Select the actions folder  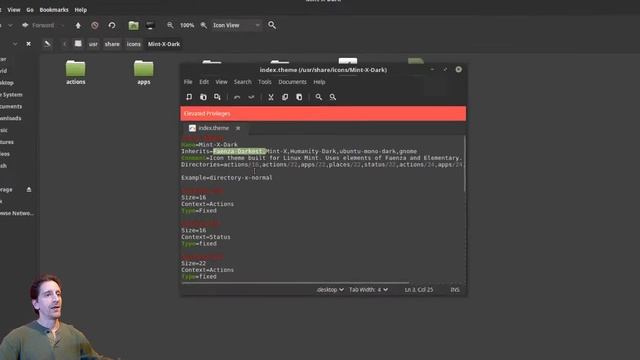click(76, 73)
